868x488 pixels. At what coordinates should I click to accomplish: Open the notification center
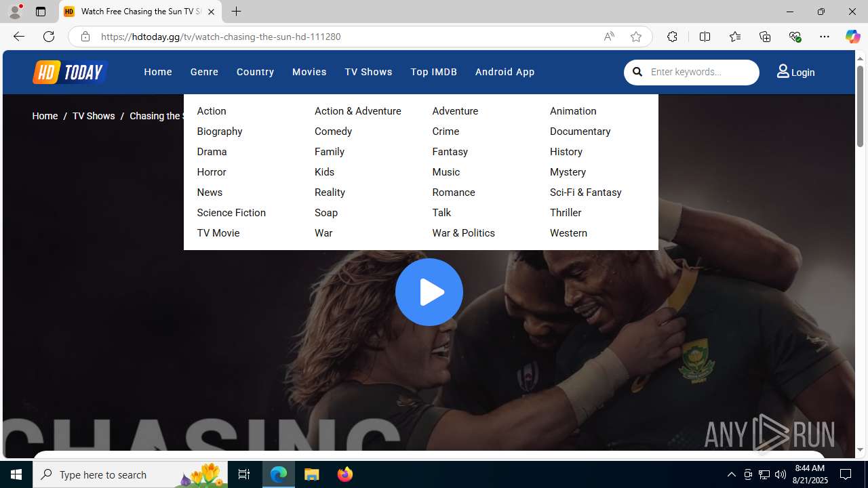[x=846, y=474]
